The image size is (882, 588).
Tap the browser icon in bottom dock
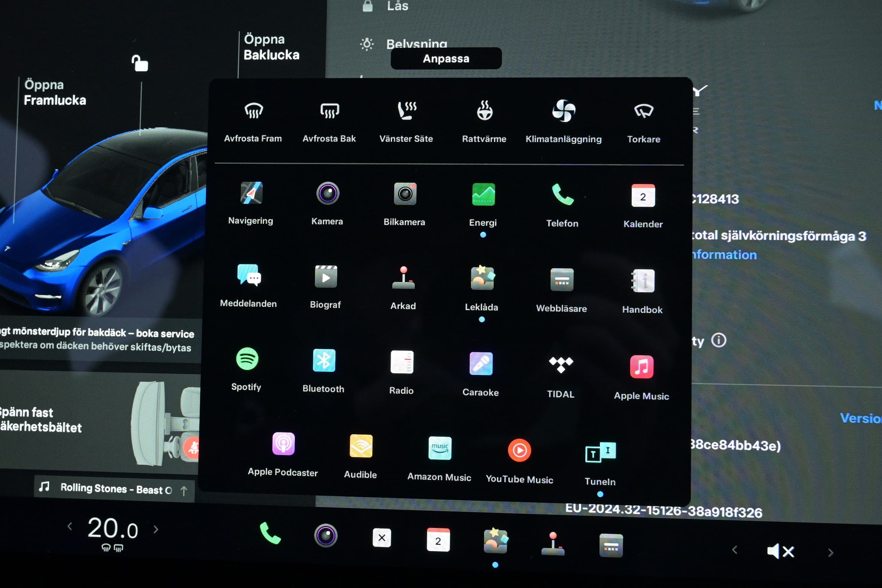pos(611,546)
